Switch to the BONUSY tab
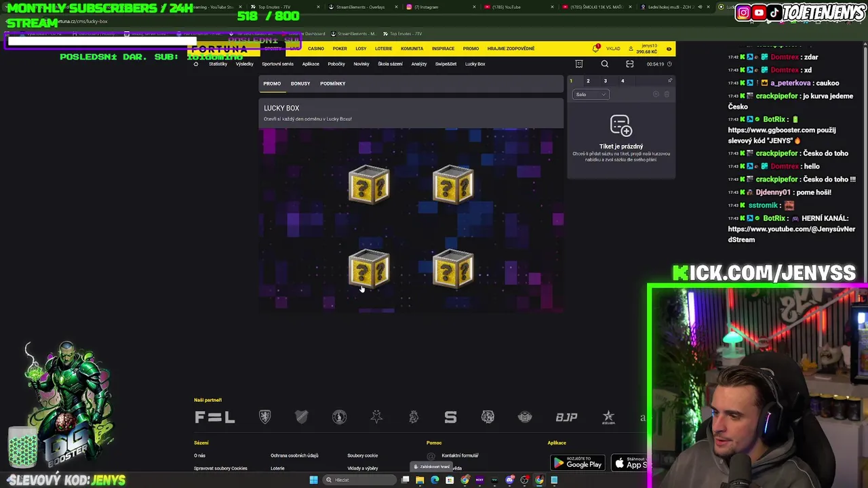Image resolution: width=868 pixels, height=488 pixels. (300, 83)
